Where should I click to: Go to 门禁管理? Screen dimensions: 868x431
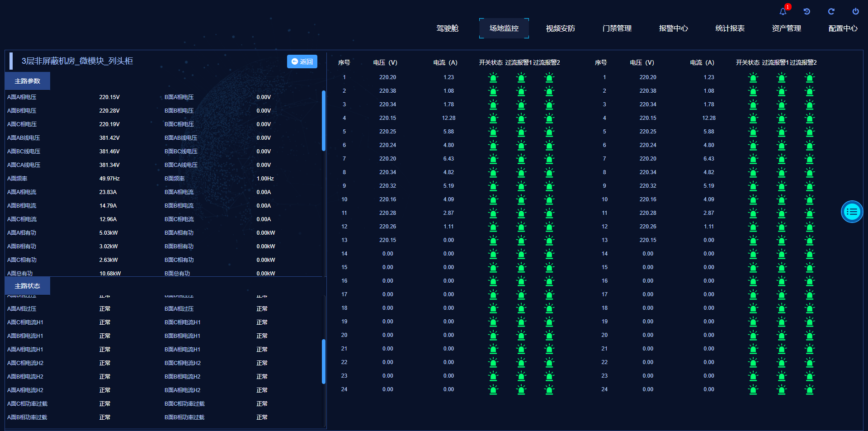coord(617,28)
